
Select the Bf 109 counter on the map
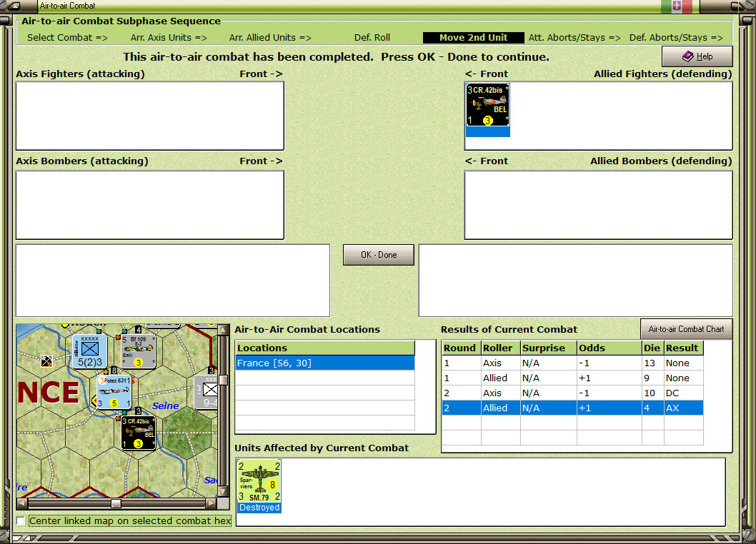pos(138,351)
